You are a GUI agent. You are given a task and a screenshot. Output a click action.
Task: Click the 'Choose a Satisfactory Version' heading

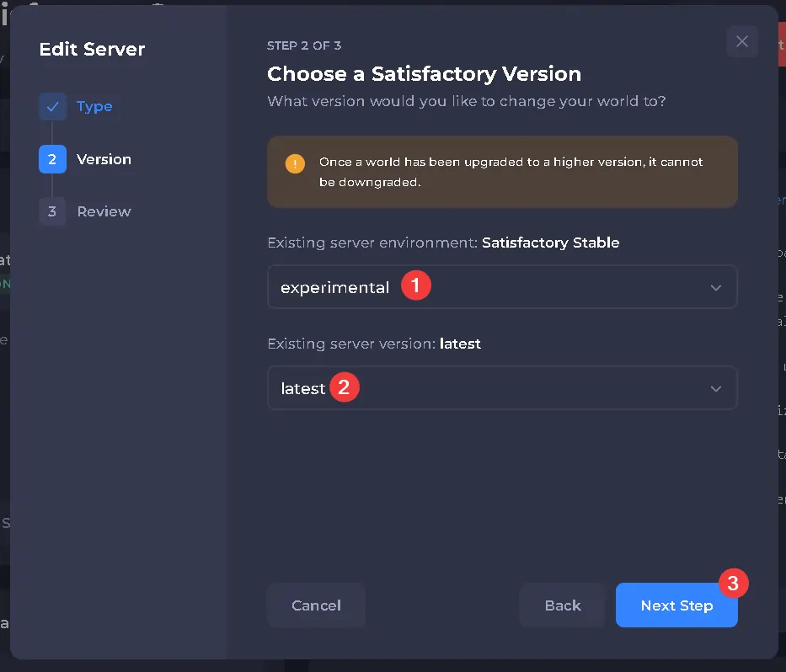424,73
